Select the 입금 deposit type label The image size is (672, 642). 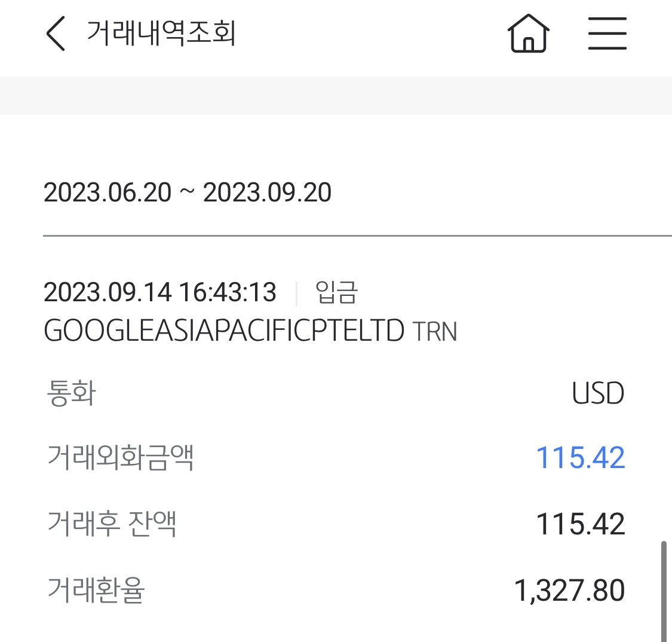(336, 292)
